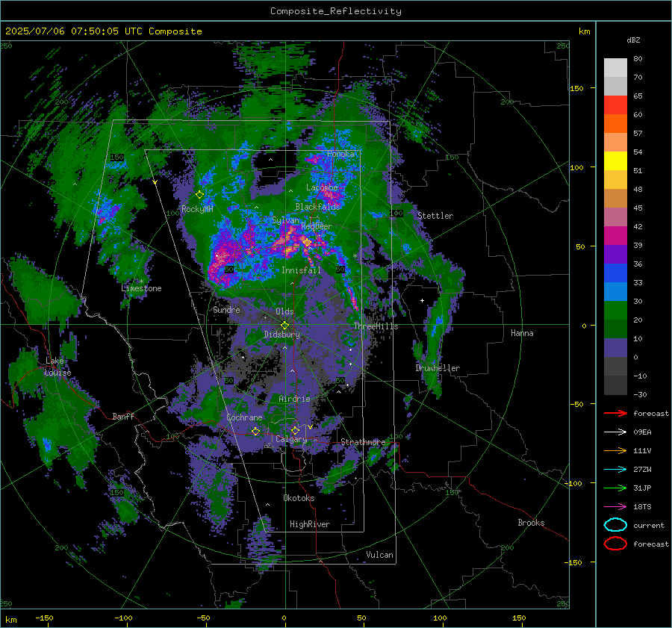The height and width of the screenshot is (628, 672).
Task: Click the yellow diamond marker at RedDeer
Action: point(307,243)
